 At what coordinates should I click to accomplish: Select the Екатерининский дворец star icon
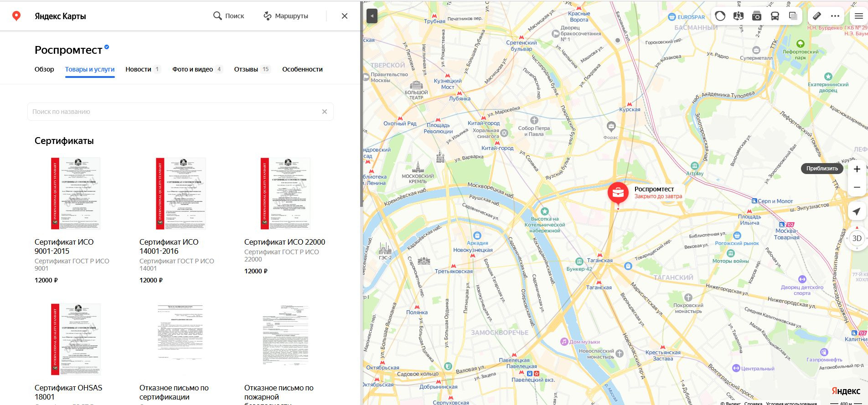828,77
